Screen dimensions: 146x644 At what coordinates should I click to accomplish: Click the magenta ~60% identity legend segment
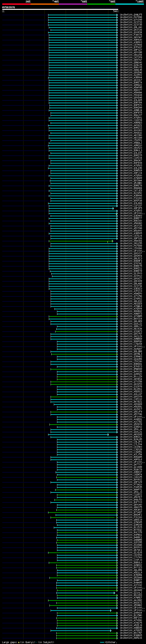(x=73, y=4)
